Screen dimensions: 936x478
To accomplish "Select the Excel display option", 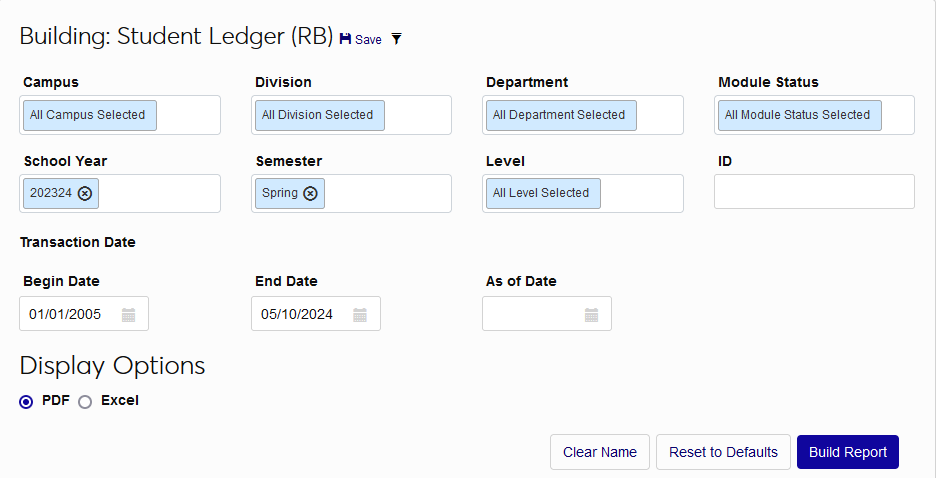I will [x=85, y=401].
